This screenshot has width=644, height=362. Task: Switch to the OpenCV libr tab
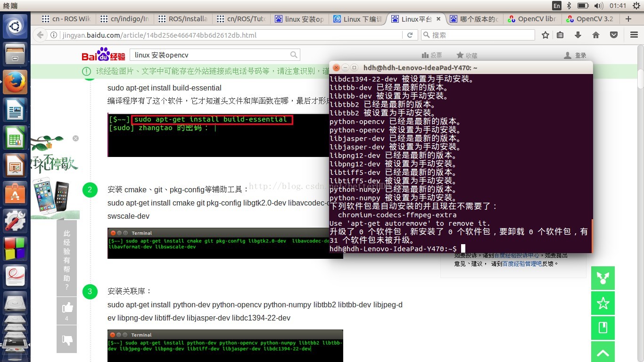point(533,19)
